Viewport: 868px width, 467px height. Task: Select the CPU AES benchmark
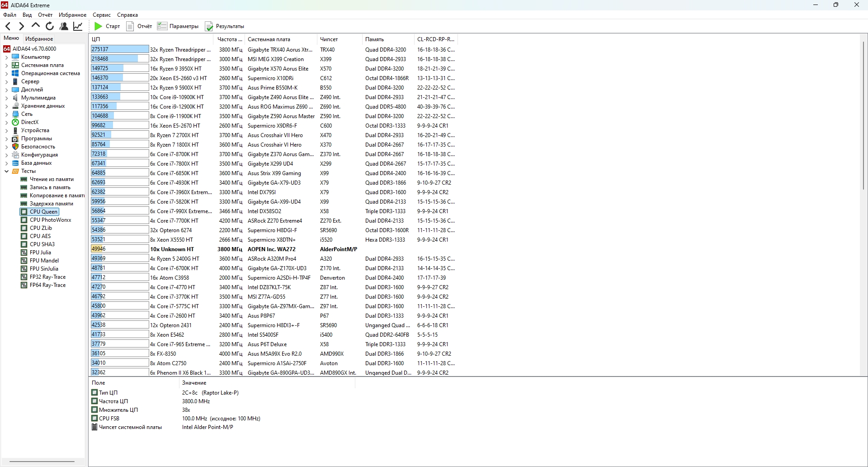[40, 236]
